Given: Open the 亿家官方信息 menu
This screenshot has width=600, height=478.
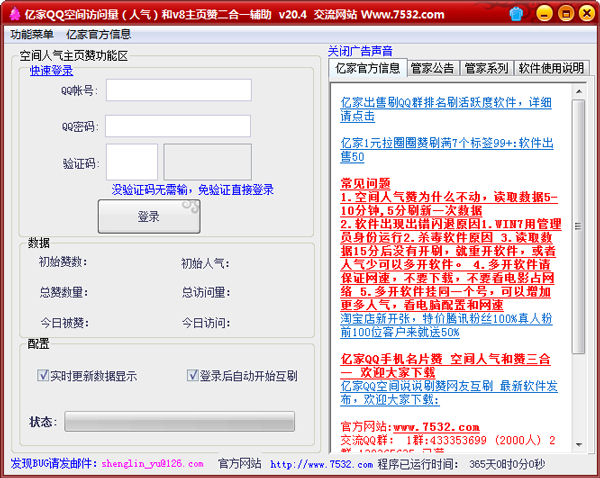Looking at the screenshot, I should click(x=98, y=34).
